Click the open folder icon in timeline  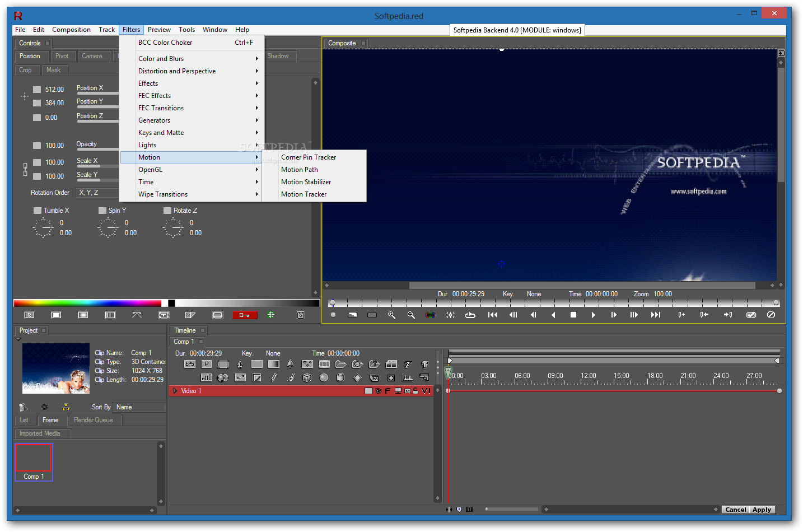point(341,364)
